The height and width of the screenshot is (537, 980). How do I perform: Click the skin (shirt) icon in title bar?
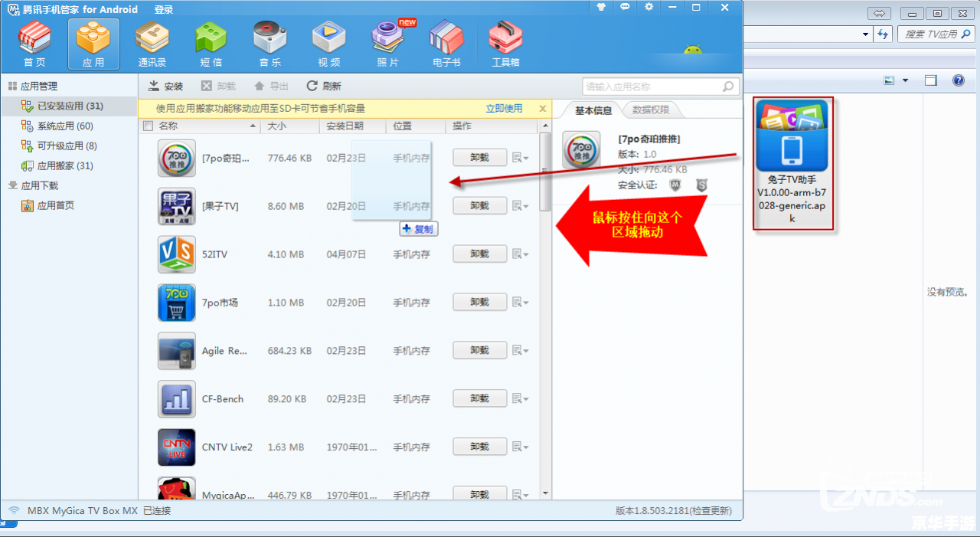pyautogui.click(x=602, y=7)
